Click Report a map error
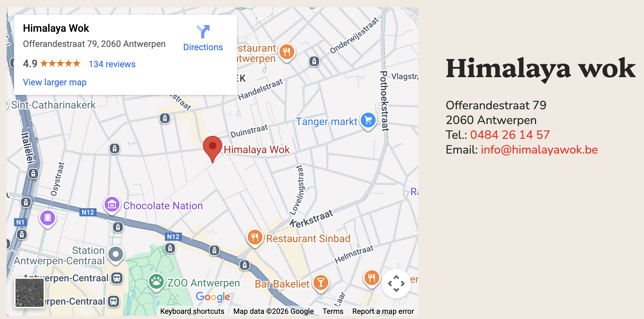The height and width of the screenshot is (319, 644). click(383, 311)
